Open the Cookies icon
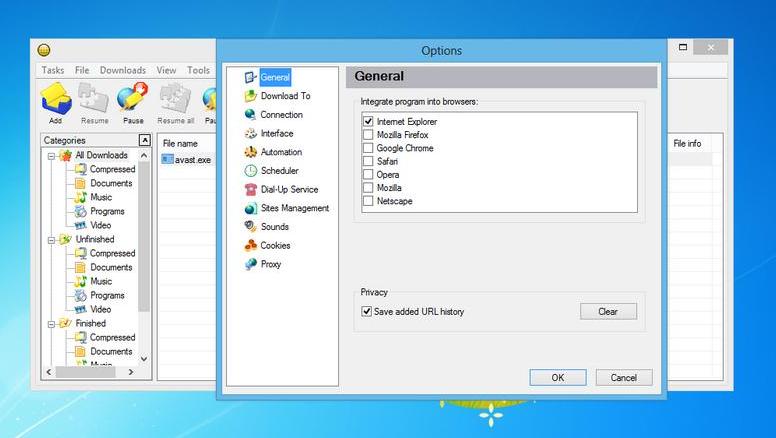Image resolution: width=776 pixels, height=438 pixels. tap(251, 245)
